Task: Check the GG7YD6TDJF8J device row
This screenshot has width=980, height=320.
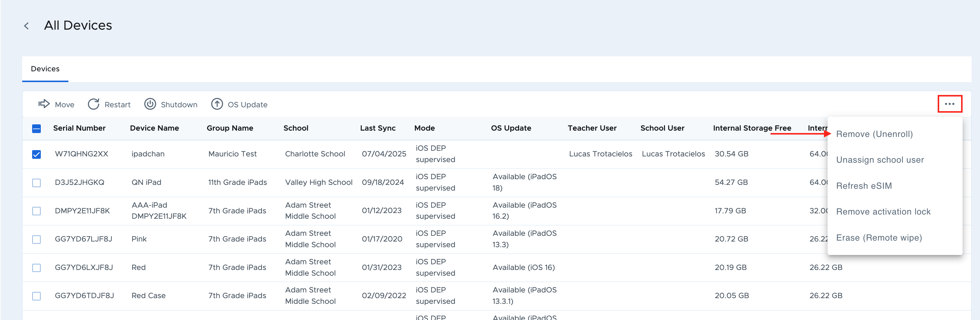Action: 37,296
